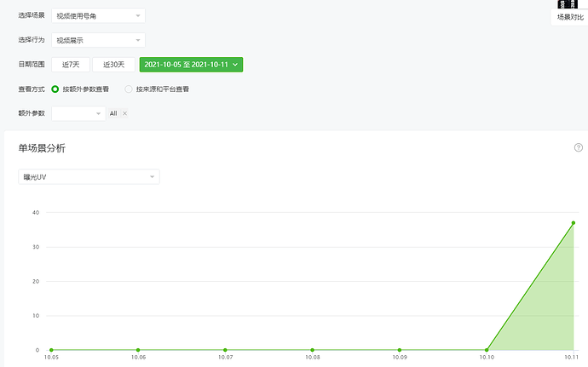Open the 额外参数 extra parameter dropdown

[78, 113]
